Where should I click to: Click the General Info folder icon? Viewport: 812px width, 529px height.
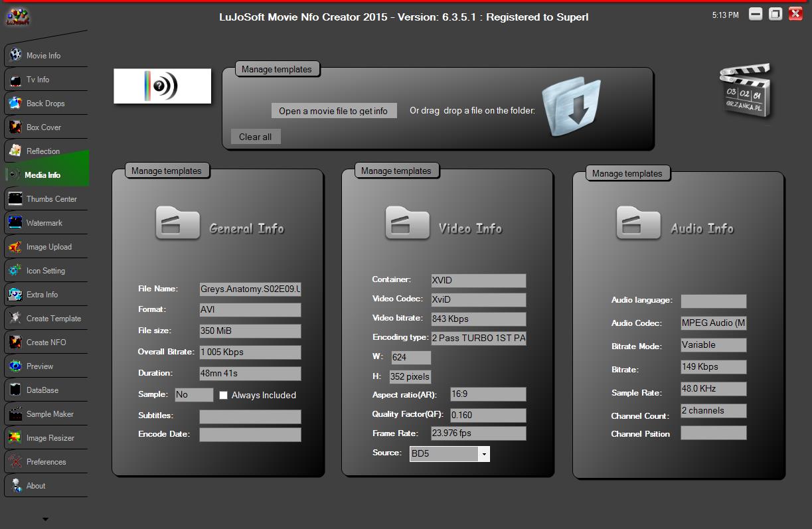[177, 222]
